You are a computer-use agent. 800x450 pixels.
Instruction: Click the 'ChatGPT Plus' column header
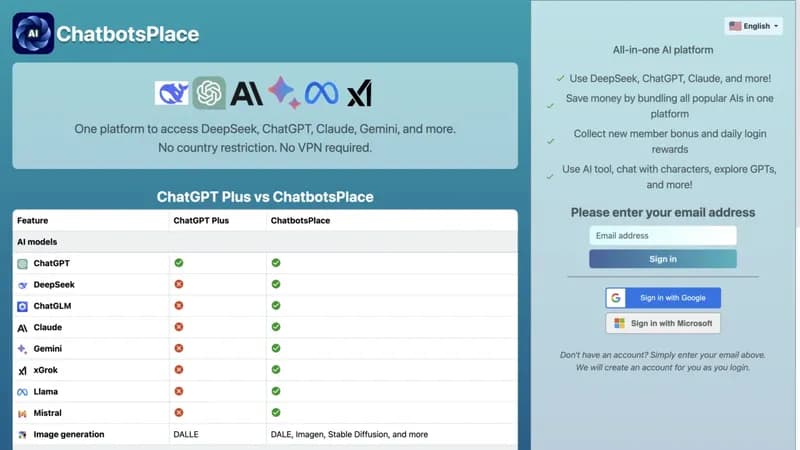pyautogui.click(x=201, y=220)
